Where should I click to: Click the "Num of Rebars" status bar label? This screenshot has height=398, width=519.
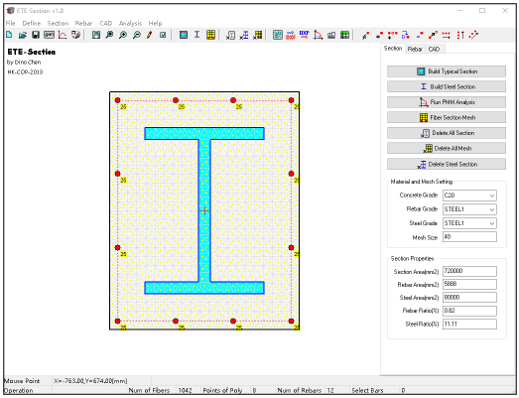coord(299,390)
